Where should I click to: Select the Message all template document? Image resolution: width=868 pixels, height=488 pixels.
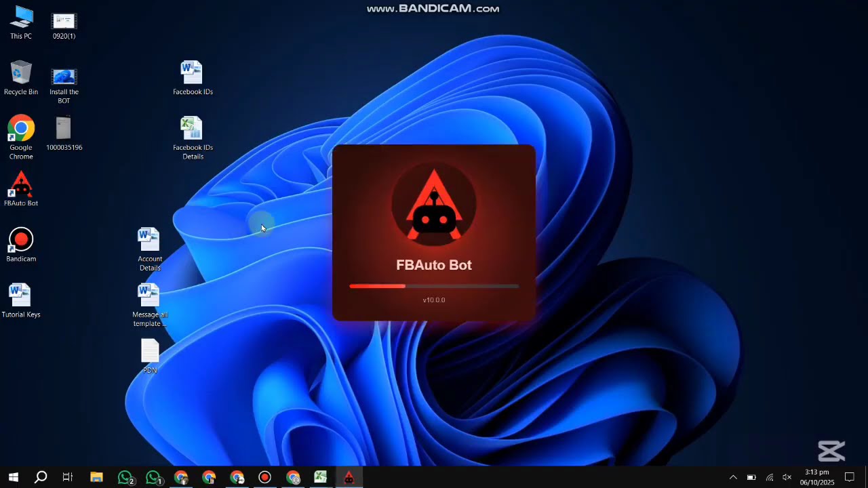click(x=150, y=304)
